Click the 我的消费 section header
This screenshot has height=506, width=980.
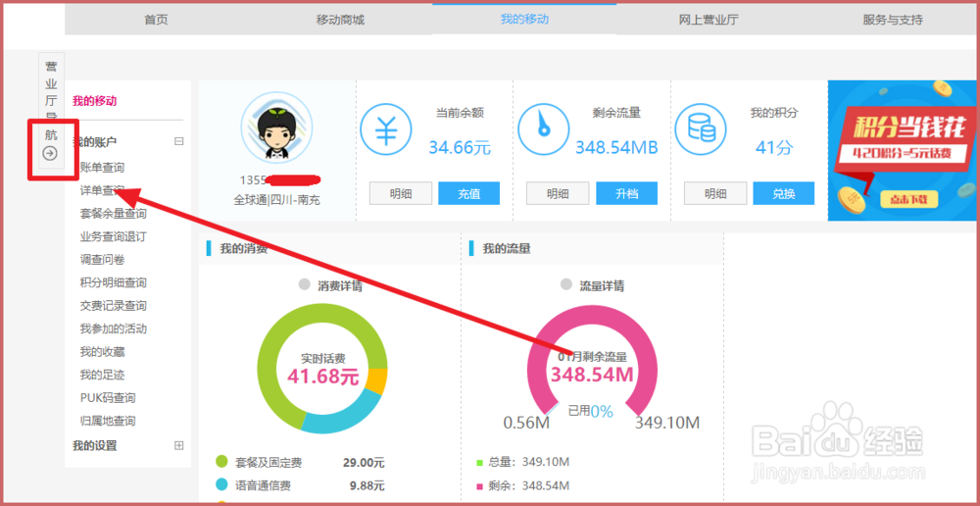[x=243, y=249]
